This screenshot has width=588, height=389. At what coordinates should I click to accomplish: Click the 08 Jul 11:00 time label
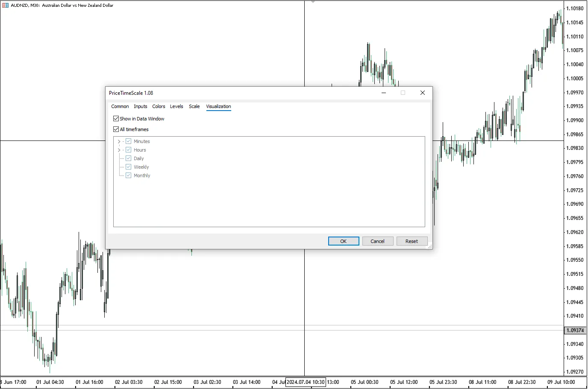483,382
